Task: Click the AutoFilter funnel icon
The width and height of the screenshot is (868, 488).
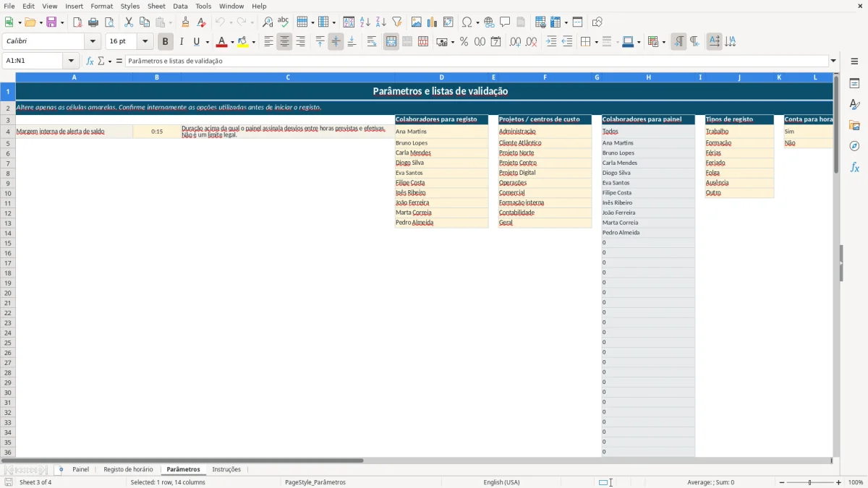Action: point(397,22)
